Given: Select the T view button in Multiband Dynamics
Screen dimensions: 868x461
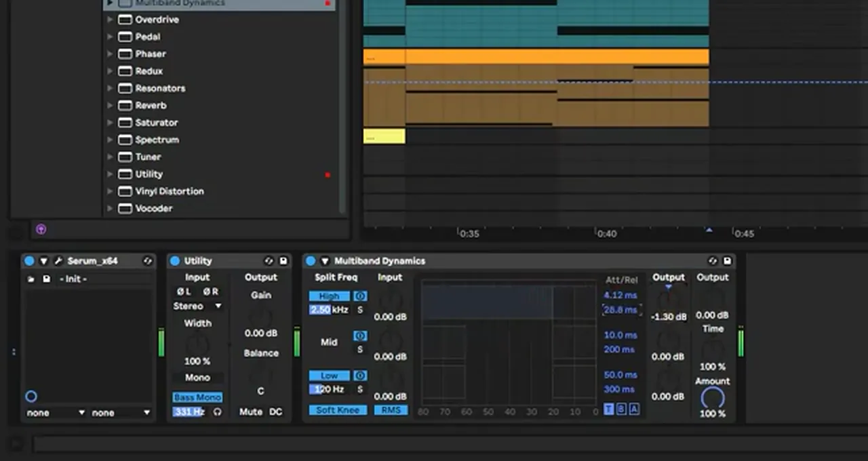Looking at the screenshot, I should [x=609, y=409].
